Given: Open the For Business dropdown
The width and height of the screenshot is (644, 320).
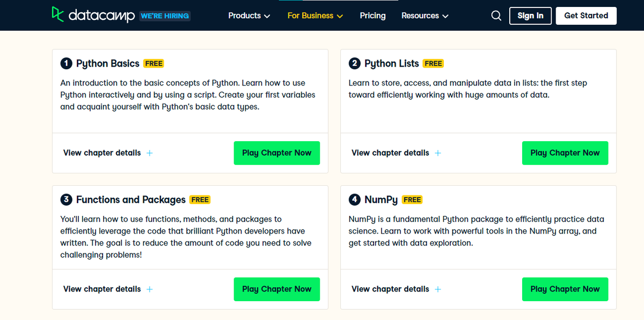Looking at the screenshot, I should (315, 16).
